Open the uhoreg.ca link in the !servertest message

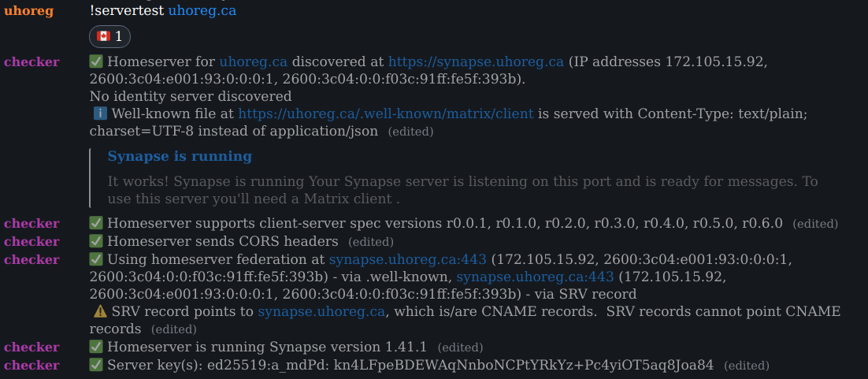pos(202,11)
